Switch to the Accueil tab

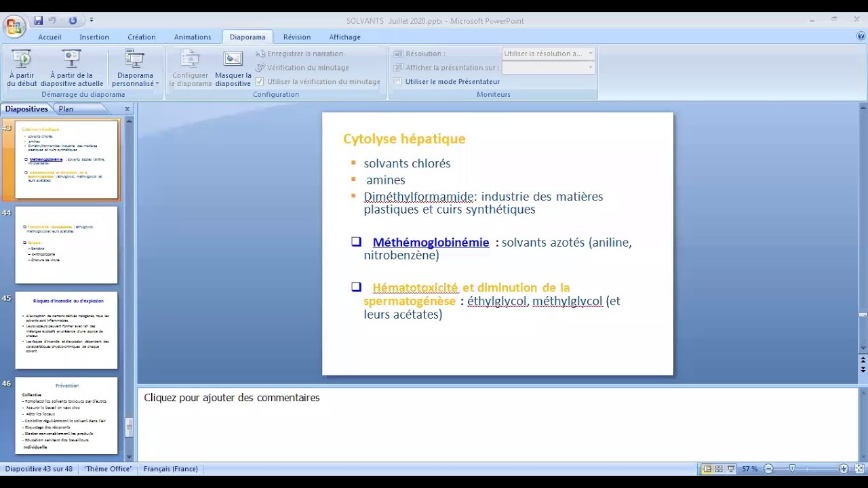(x=50, y=37)
